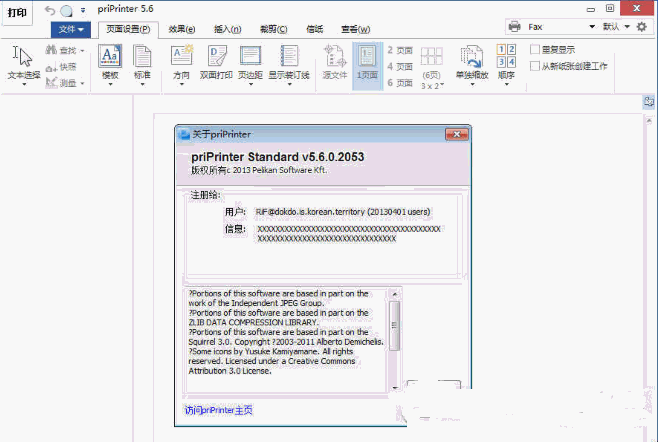Open the Fax printer dropdown

(592, 26)
